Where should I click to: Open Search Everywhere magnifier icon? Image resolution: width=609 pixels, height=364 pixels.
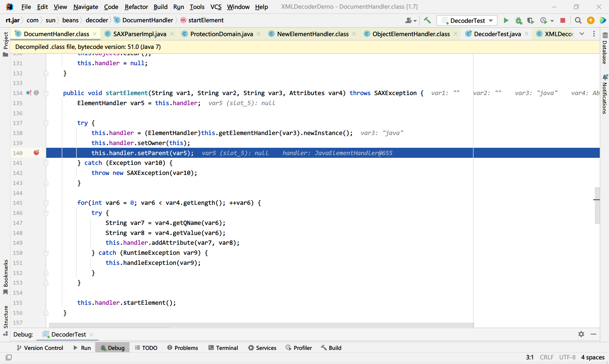tap(578, 20)
